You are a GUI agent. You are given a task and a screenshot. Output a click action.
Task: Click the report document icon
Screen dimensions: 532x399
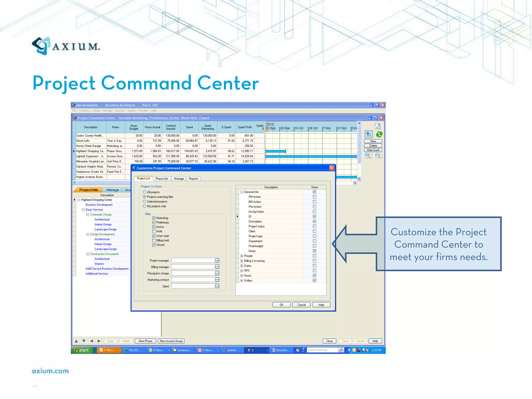377,126
